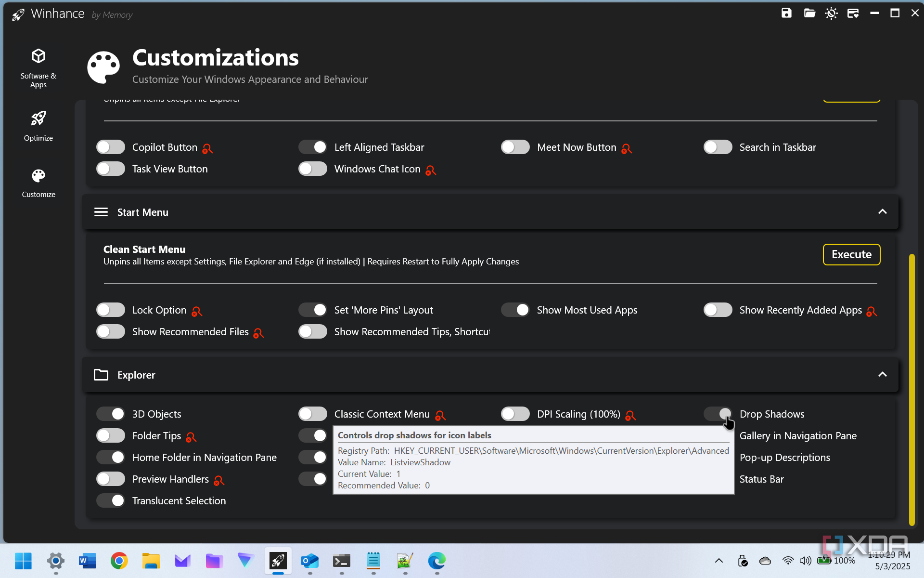924x578 pixels.
Task: Enable the Copilot Button toggle
Action: [111, 147]
